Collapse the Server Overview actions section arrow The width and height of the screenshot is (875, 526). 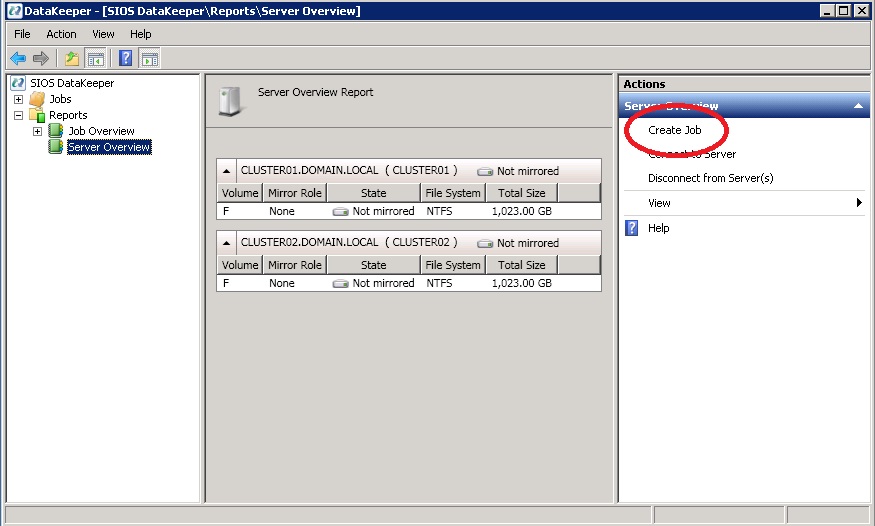[858, 105]
